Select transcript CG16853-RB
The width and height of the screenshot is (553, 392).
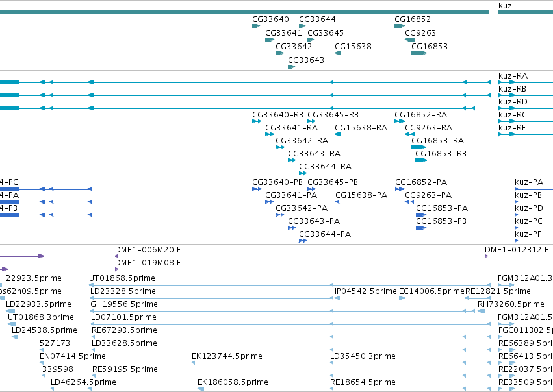tap(441, 154)
